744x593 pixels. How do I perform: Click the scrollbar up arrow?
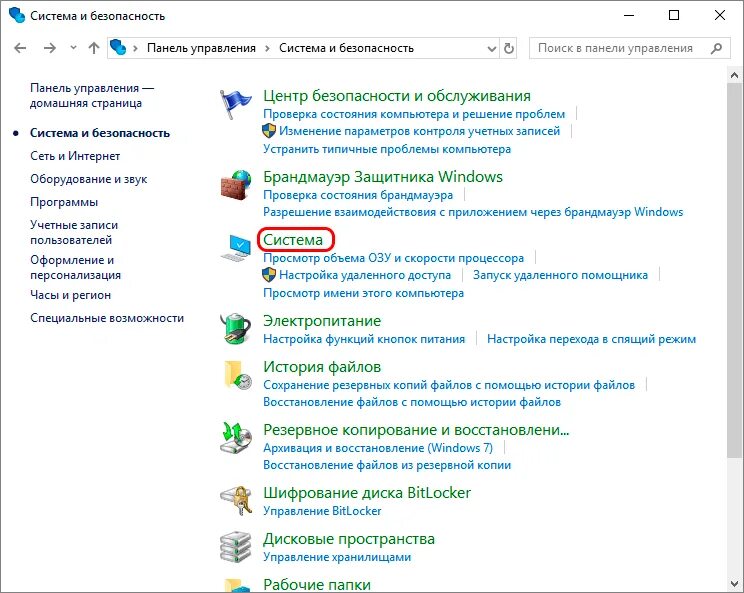(x=734, y=75)
